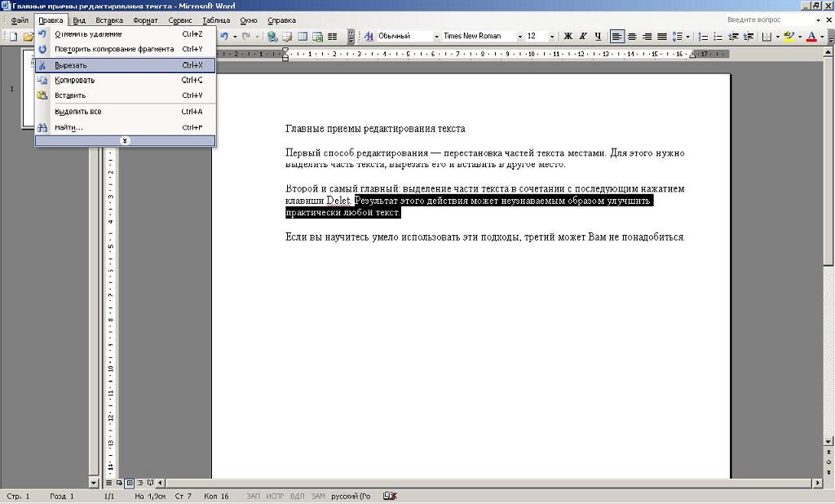
Task: Center the text using the toolbar
Action: click(x=632, y=36)
